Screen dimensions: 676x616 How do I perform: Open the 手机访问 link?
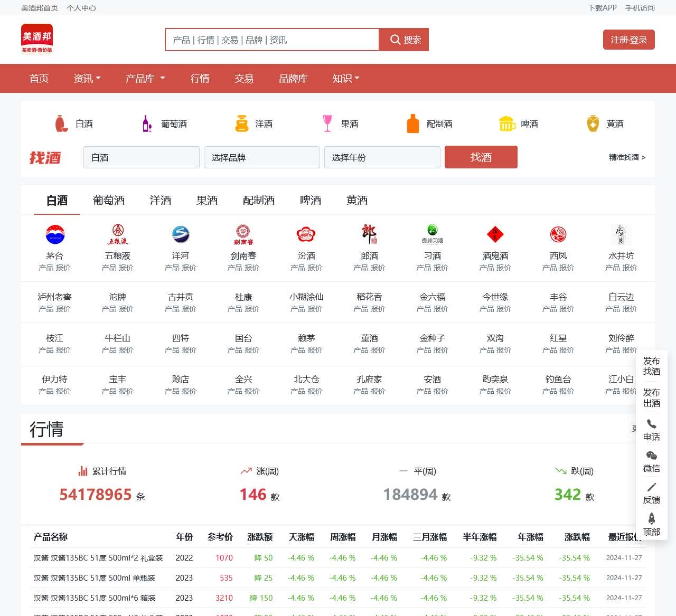click(640, 8)
